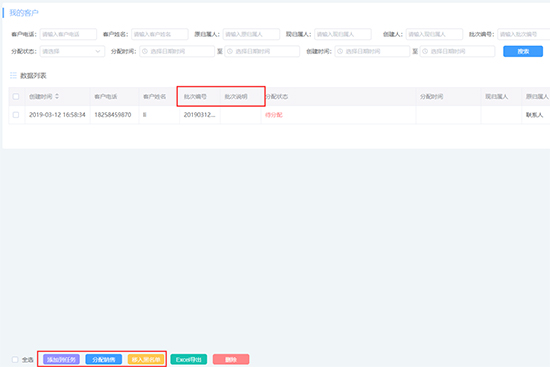Open the 分配时间 start date picker field
The width and height of the screenshot is (550, 367).
point(177,51)
